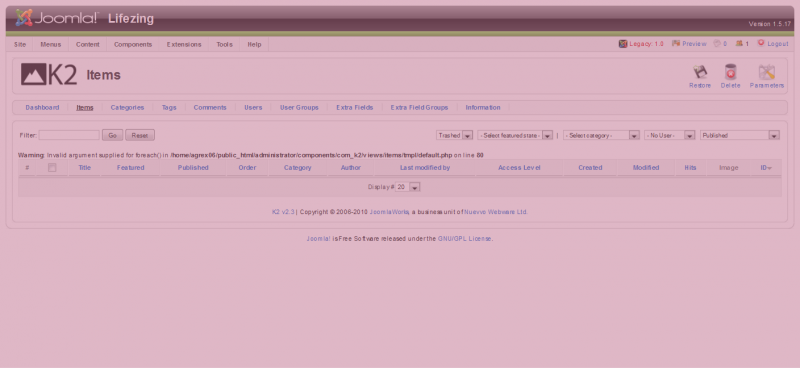Sort table by Last modified by column
The image size is (800, 368).
click(x=425, y=168)
